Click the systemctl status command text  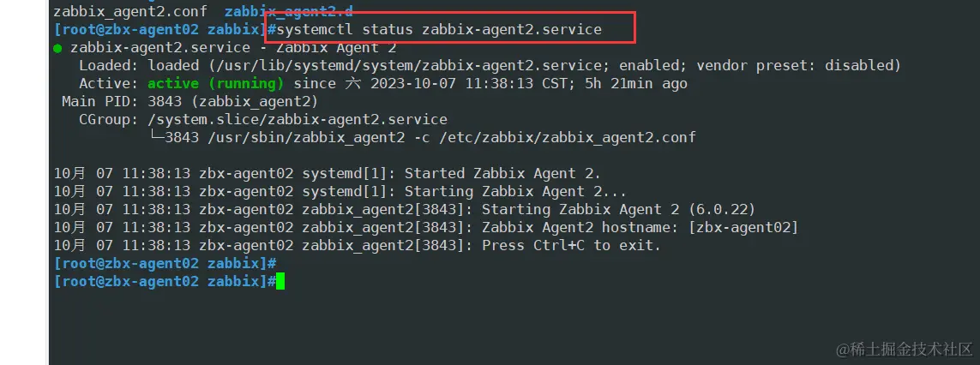coord(439,29)
